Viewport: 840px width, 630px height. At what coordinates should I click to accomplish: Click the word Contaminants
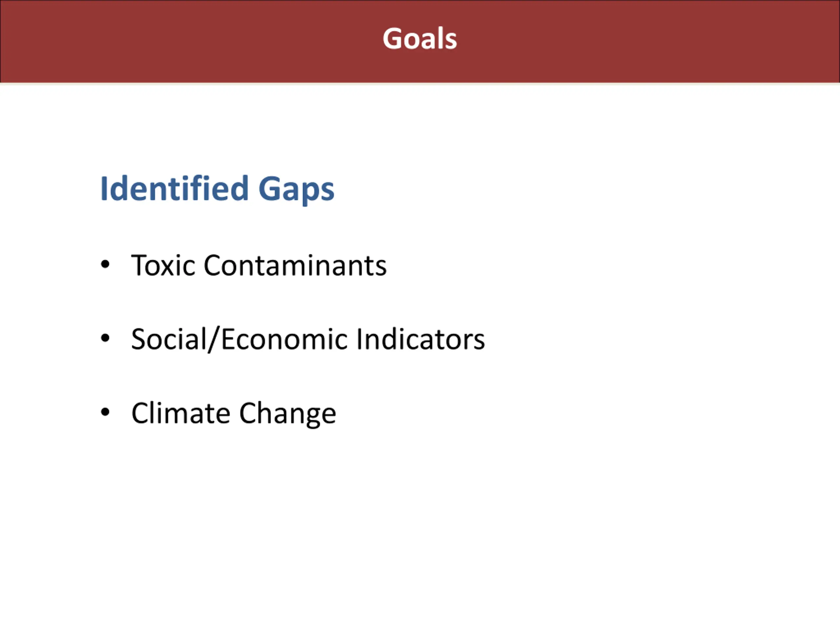[295, 265]
